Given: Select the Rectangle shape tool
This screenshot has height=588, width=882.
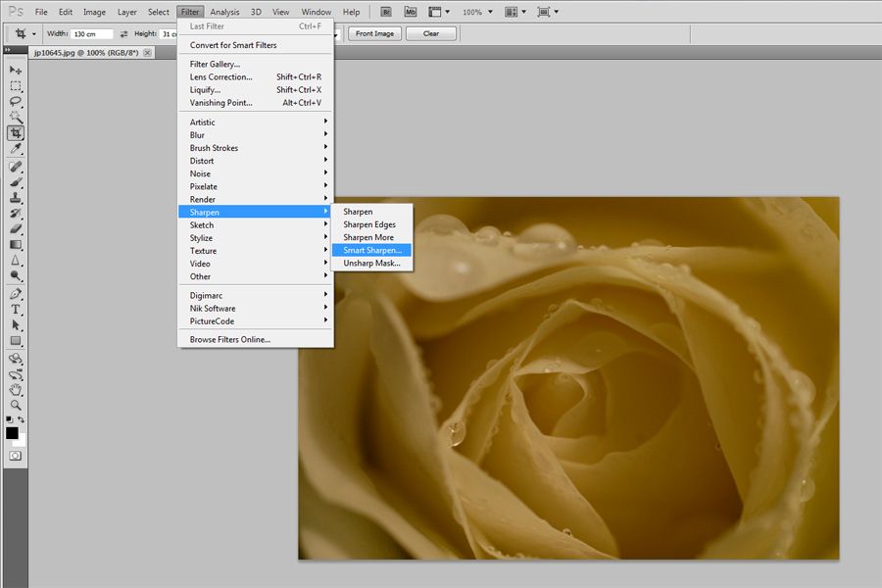Looking at the screenshot, I should click(15, 341).
